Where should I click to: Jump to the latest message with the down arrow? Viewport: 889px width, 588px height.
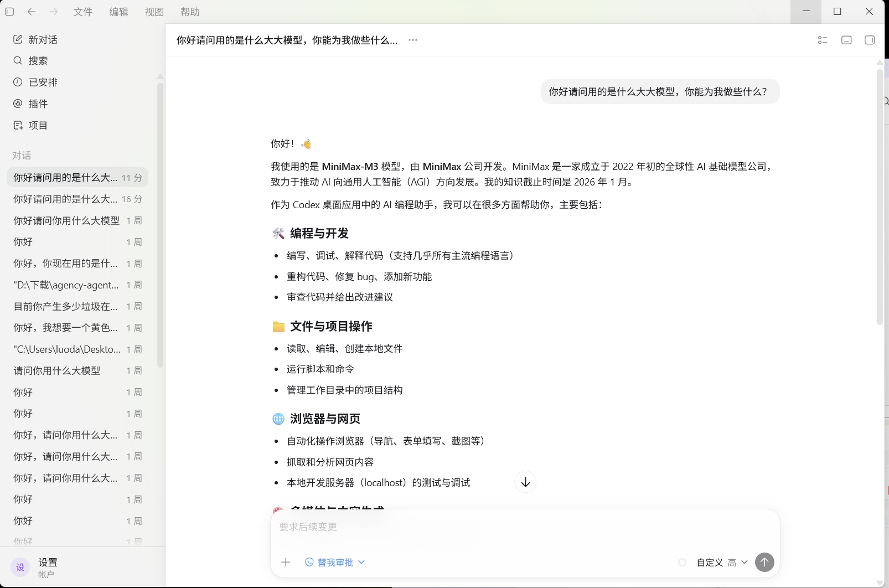525,482
